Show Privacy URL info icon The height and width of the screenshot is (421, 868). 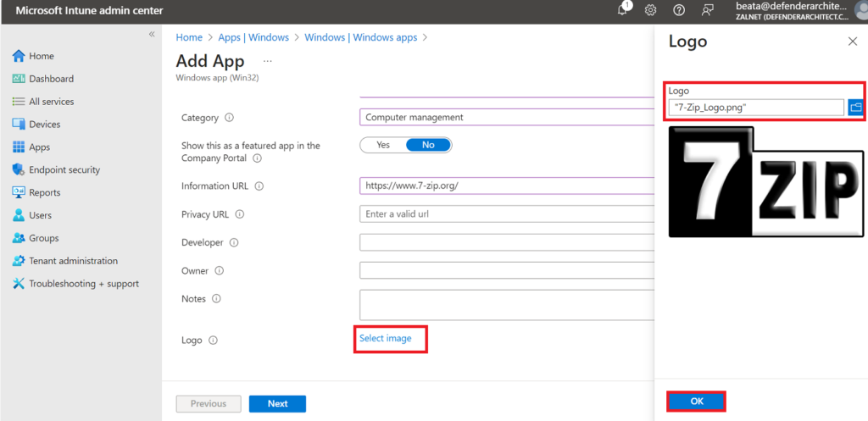[240, 214]
